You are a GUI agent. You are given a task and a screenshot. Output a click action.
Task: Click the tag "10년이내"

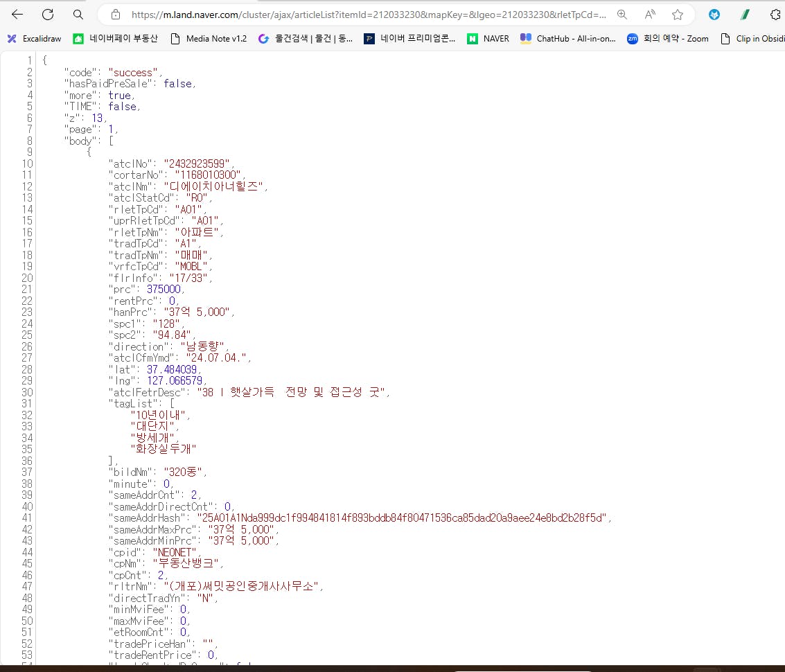coord(158,415)
